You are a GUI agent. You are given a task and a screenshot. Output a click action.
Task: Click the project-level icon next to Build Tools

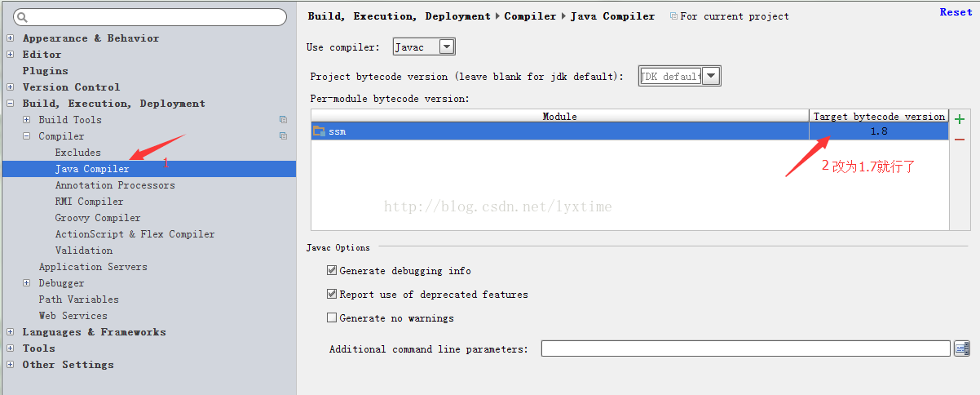pyautogui.click(x=283, y=120)
